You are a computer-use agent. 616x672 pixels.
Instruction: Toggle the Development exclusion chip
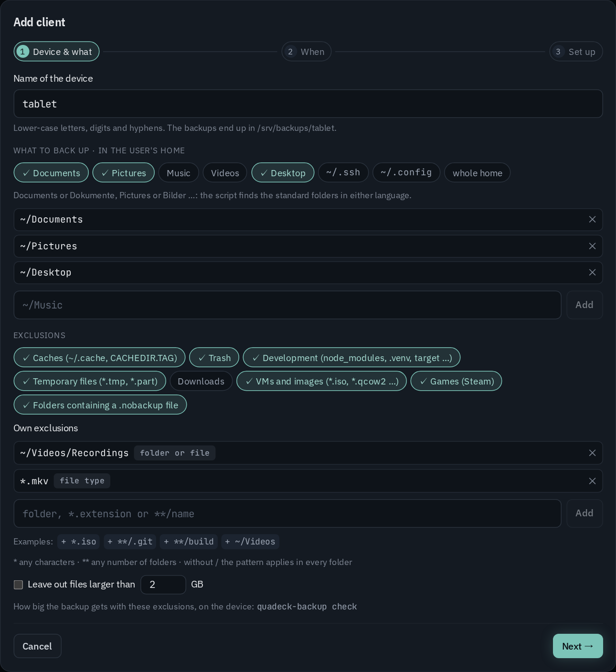click(351, 357)
